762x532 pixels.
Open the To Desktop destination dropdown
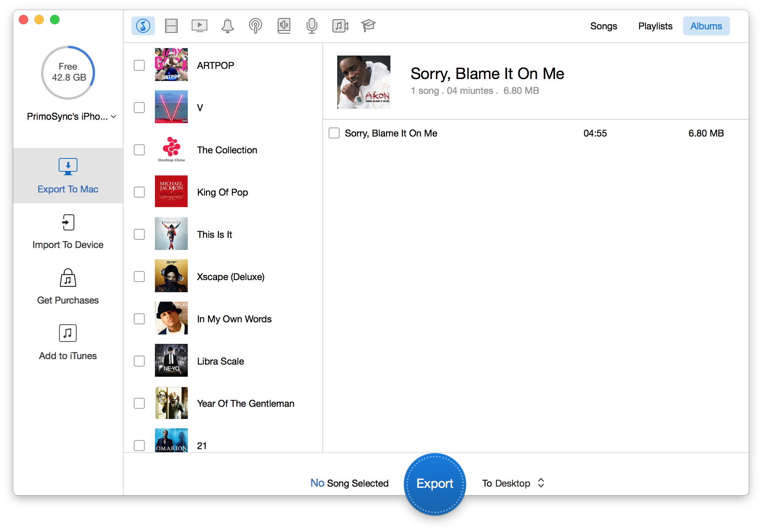513,483
